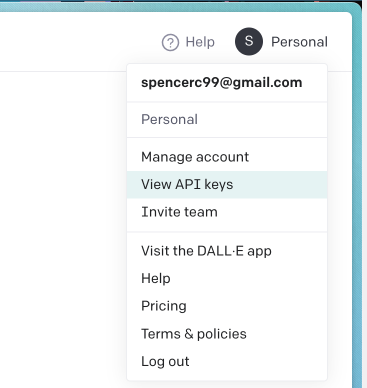Open Manage account
Image resolution: width=367 pixels, height=388 pixels.
tap(227, 157)
